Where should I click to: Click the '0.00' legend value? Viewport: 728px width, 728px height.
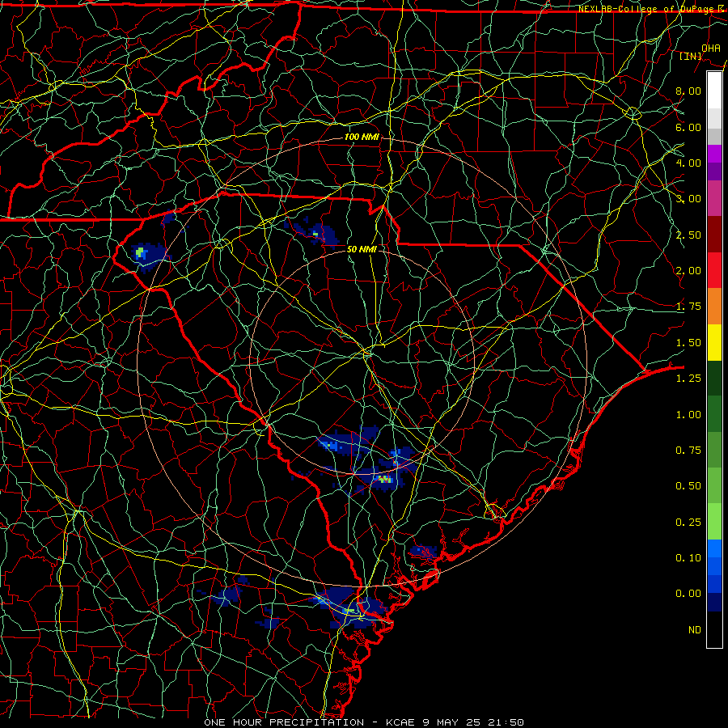pos(688,594)
